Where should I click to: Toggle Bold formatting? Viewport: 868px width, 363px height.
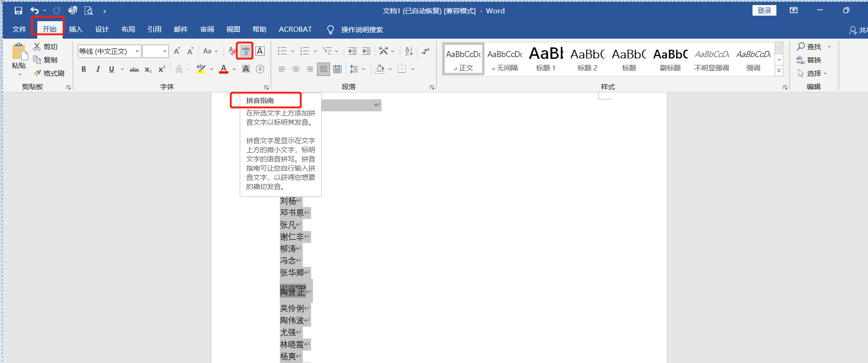(x=84, y=69)
